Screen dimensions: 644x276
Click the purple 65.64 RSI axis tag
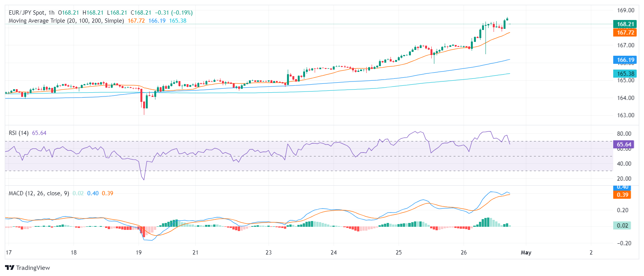624,145
